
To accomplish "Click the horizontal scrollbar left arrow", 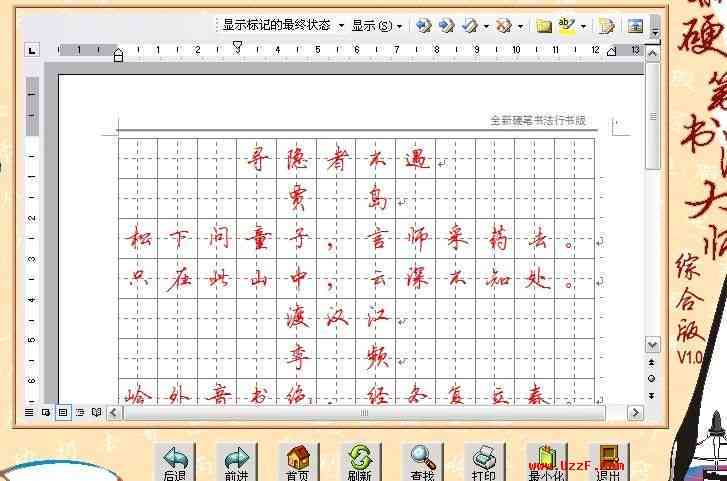I will point(114,412).
